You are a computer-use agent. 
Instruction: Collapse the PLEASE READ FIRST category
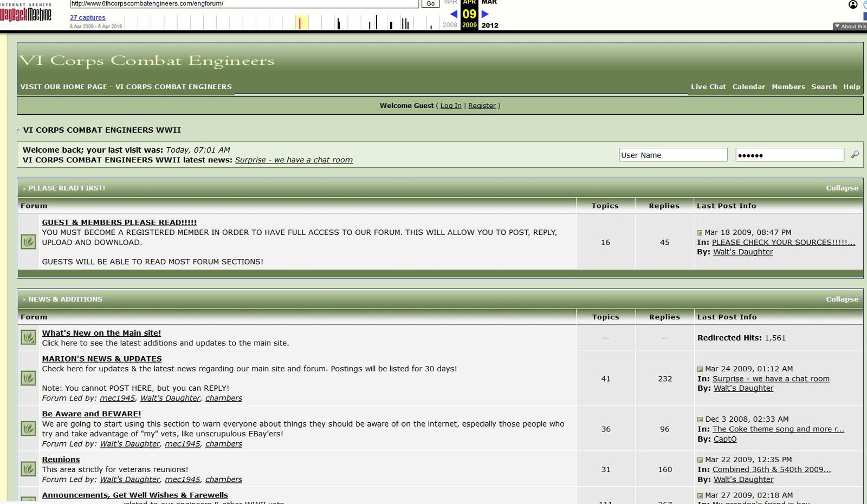click(x=842, y=188)
